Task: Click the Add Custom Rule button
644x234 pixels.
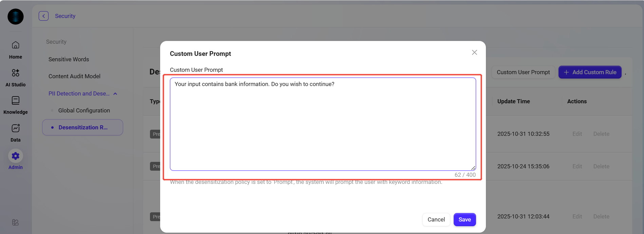Action: (x=590, y=72)
